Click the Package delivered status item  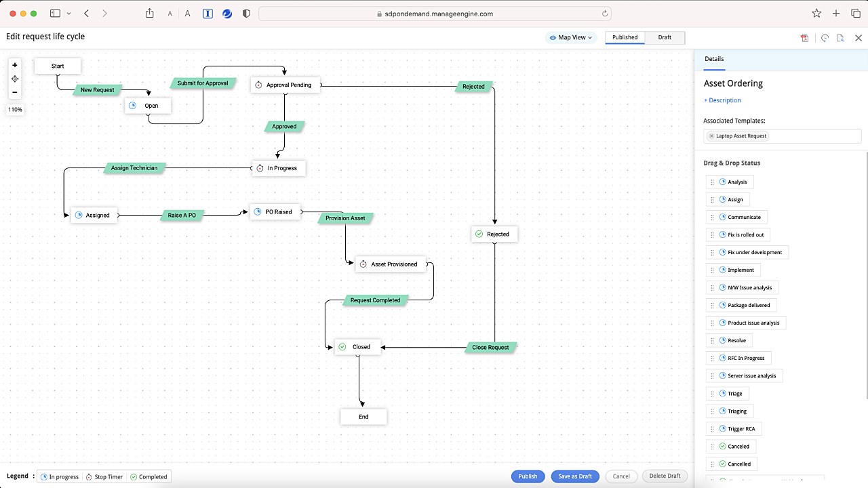(x=742, y=305)
